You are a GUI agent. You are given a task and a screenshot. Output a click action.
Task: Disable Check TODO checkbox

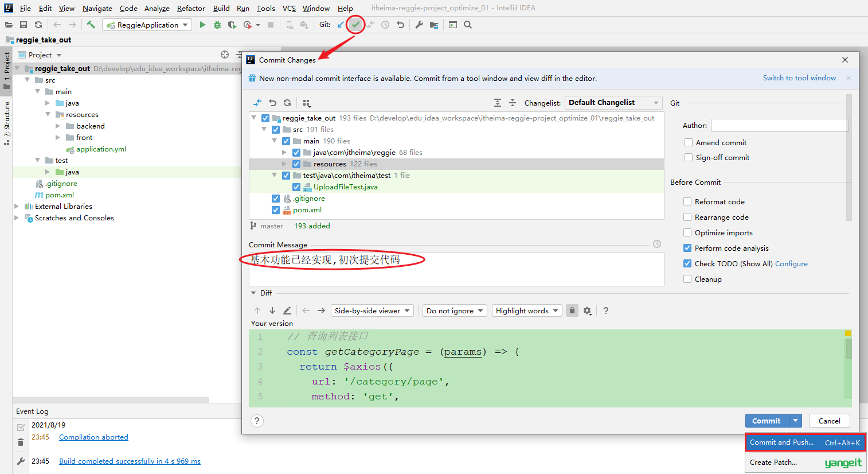click(687, 263)
